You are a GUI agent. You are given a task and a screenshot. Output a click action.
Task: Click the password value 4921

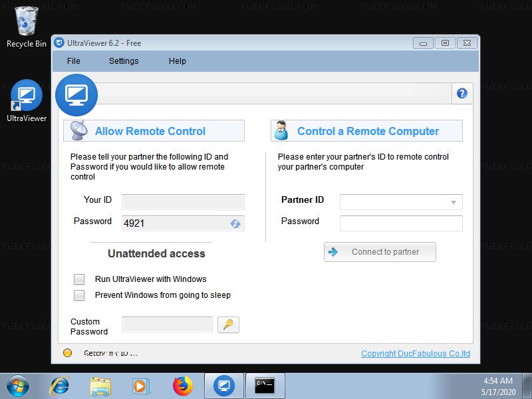coord(134,223)
